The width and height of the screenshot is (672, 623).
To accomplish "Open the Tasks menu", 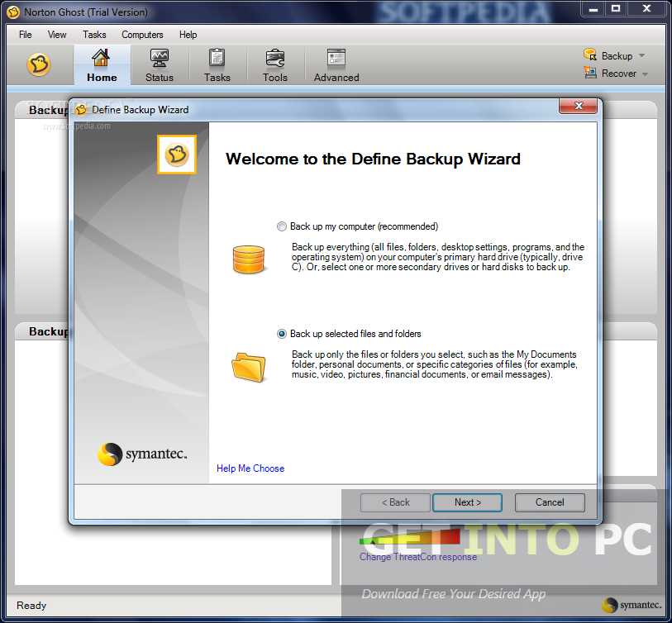I will tap(94, 35).
